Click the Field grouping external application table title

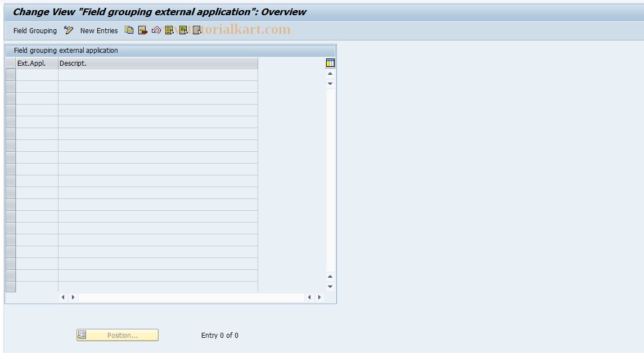coord(66,51)
